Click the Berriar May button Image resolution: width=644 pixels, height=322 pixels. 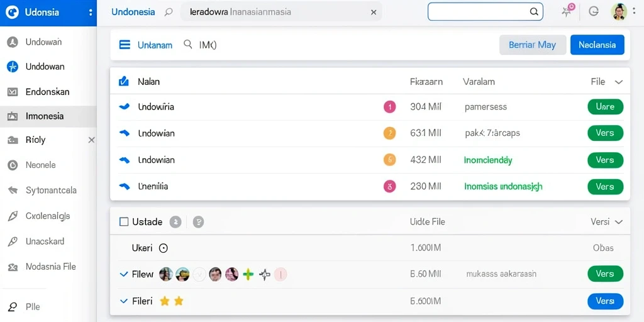point(532,45)
